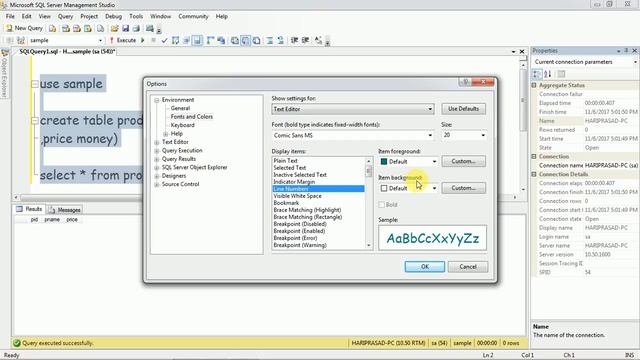Screen dimensions: 640x360
Task: Toggle Include Client Statistics icon
Action: click(221, 40)
